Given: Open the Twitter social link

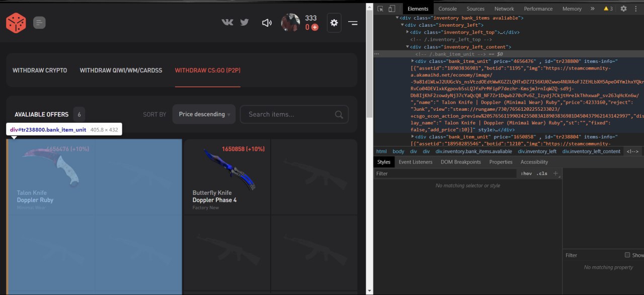Looking at the screenshot, I should click(x=245, y=22).
